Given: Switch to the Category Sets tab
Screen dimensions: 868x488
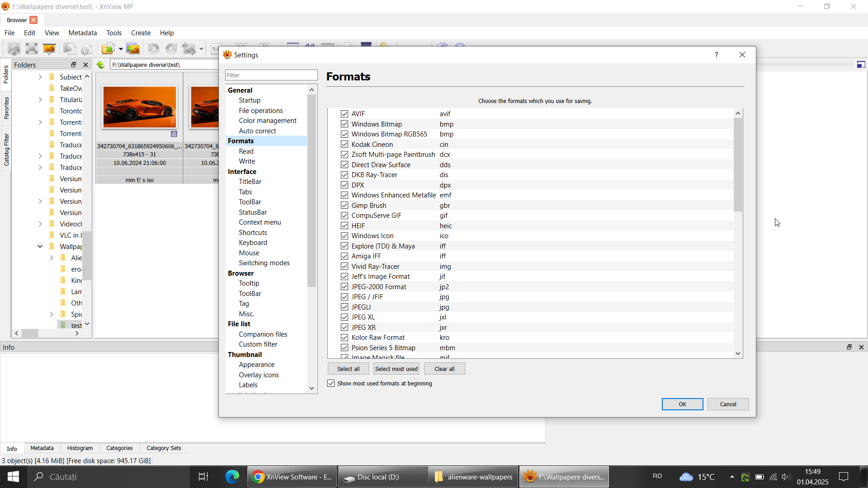Looking at the screenshot, I should pos(164,448).
